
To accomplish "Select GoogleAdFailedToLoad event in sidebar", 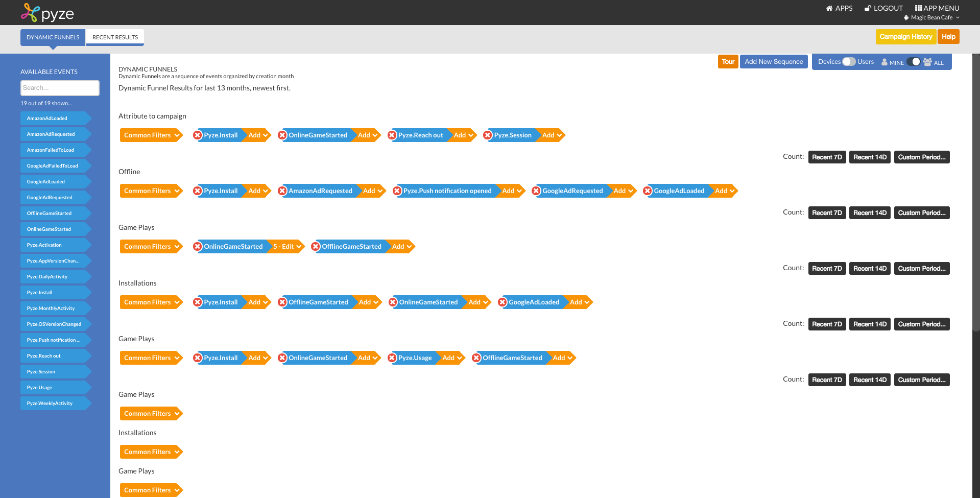I will (56, 166).
